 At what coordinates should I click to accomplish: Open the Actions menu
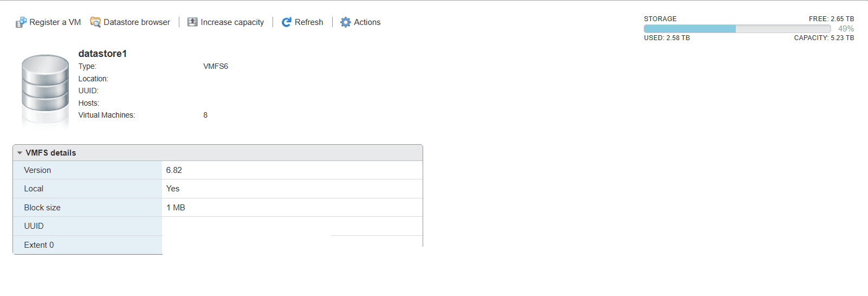pos(360,22)
